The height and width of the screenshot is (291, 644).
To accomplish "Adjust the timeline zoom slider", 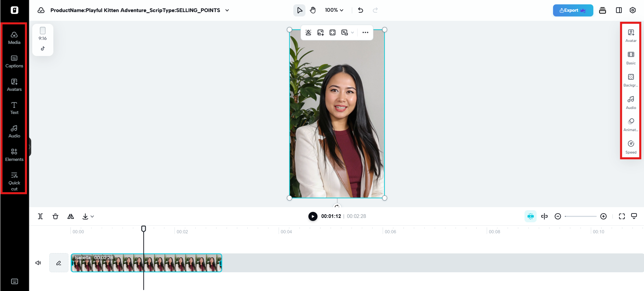I will [x=580, y=217].
